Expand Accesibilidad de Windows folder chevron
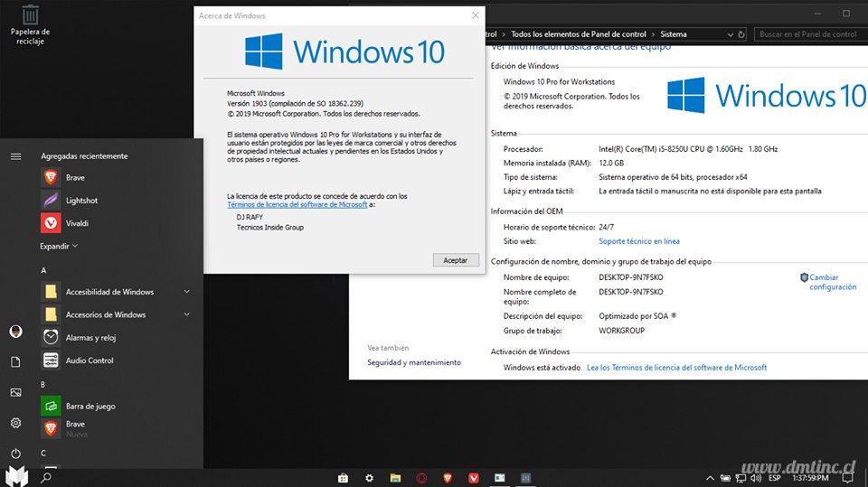 click(187, 292)
